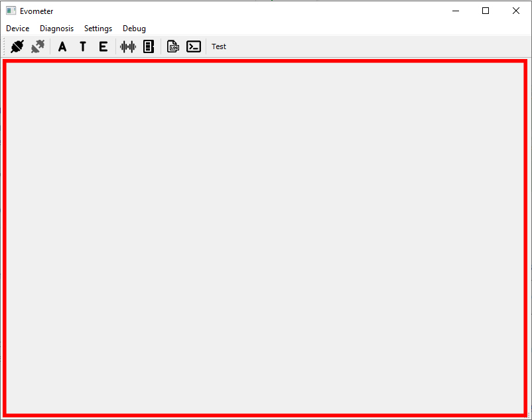
Task: Close the Evometer window
Action: click(x=516, y=11)
